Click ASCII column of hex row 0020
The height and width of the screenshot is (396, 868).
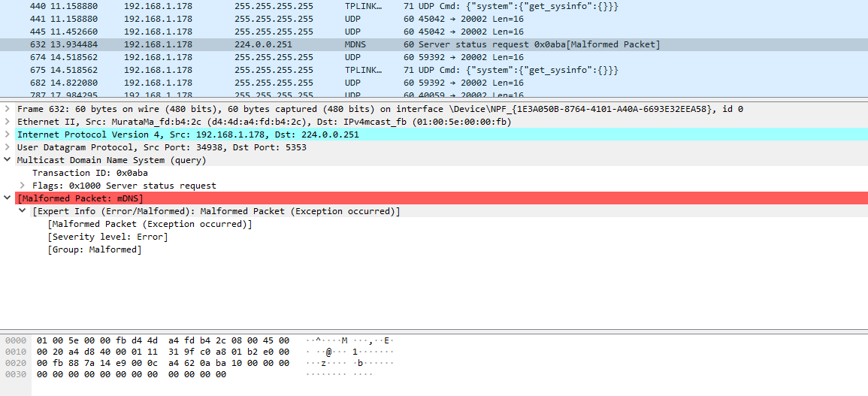pos(350,363)
